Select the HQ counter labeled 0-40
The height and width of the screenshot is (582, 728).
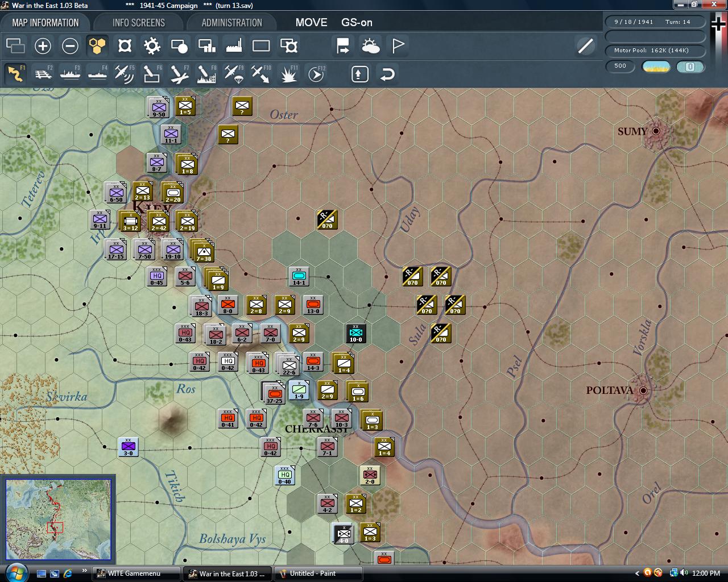[x=284, y=475]
